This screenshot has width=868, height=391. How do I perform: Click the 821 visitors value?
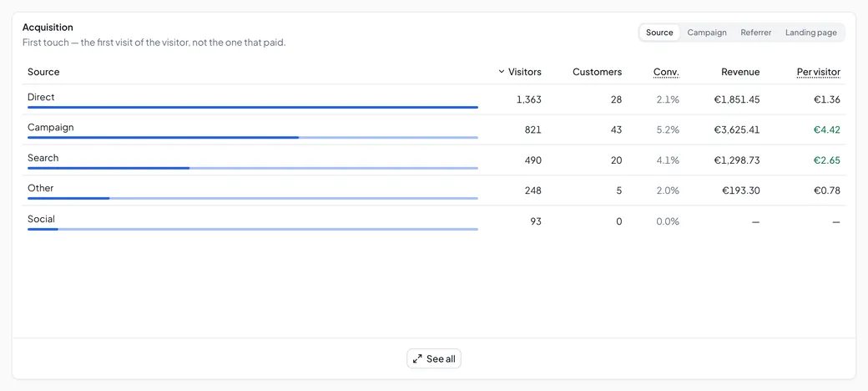point(533,130)
